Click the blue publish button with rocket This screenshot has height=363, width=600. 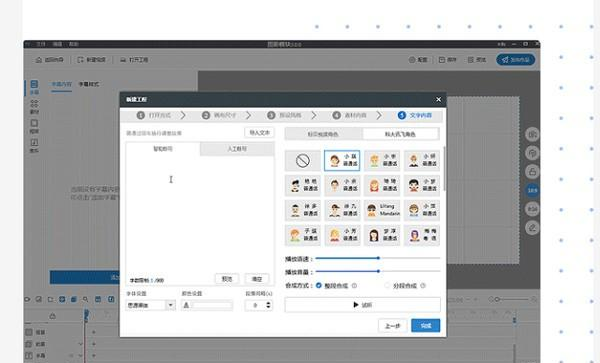click(515, 60)
